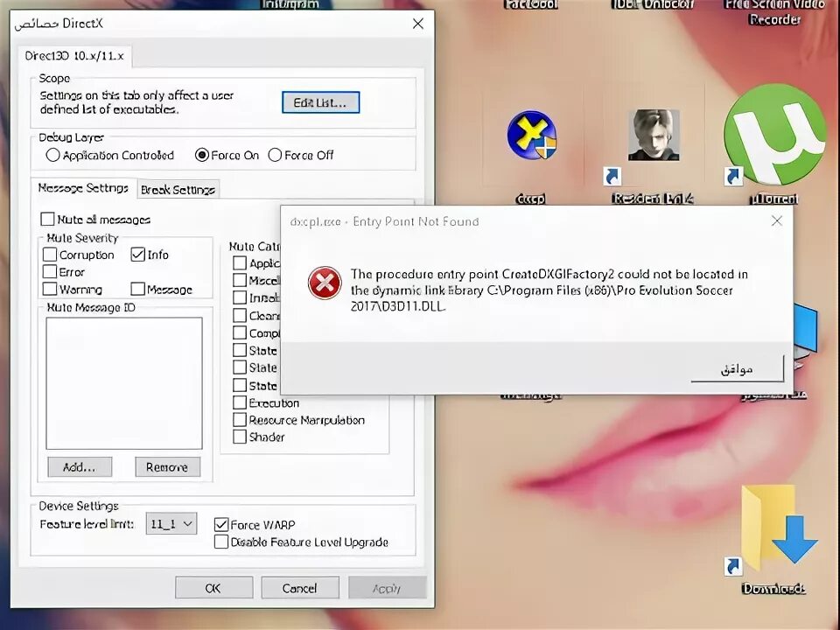Click the Add... button
The image size is (840, 630).
(x=80, y=467)
